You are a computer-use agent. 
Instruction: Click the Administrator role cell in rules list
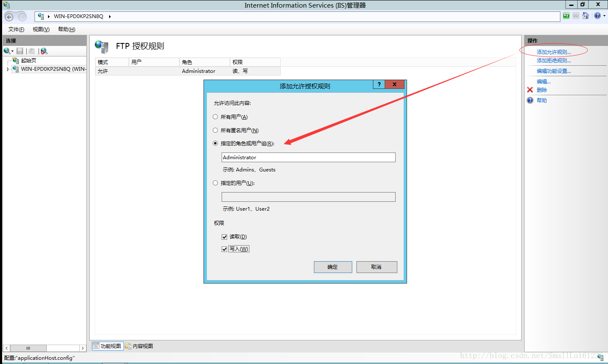pos(198,71)
